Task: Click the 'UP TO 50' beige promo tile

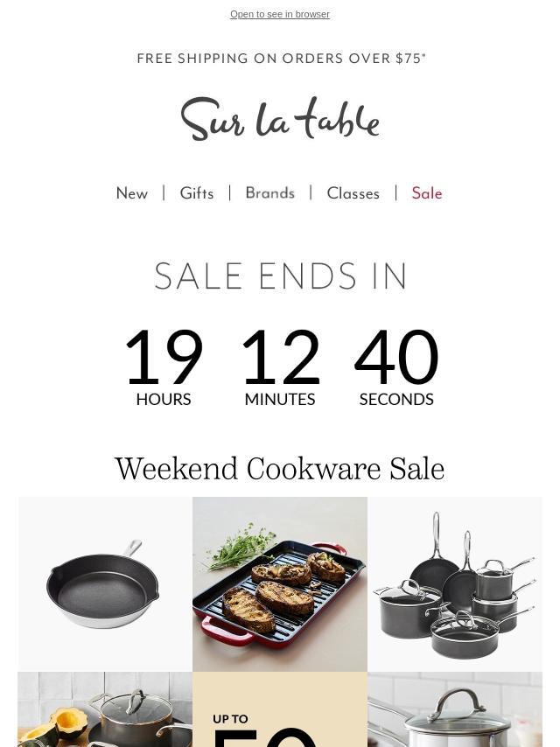Action: click(x=280, y=709)
